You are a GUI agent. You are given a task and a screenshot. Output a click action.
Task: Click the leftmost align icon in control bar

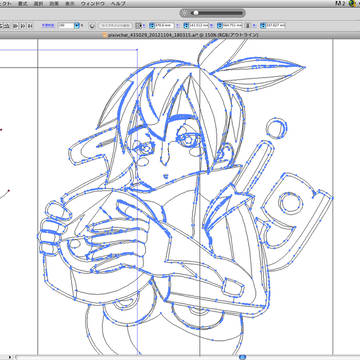[2, 26]
